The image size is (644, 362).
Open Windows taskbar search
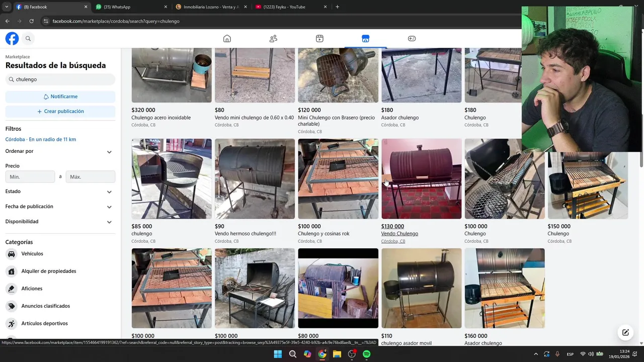click(x=292, y=354)
